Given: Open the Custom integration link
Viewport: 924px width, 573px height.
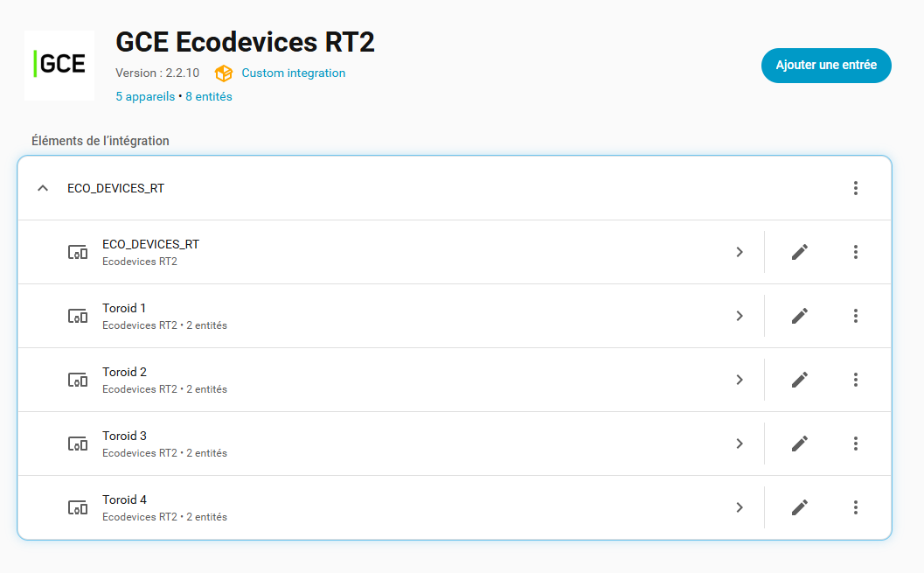Looking at the screenshot, I should pos(294,73).
